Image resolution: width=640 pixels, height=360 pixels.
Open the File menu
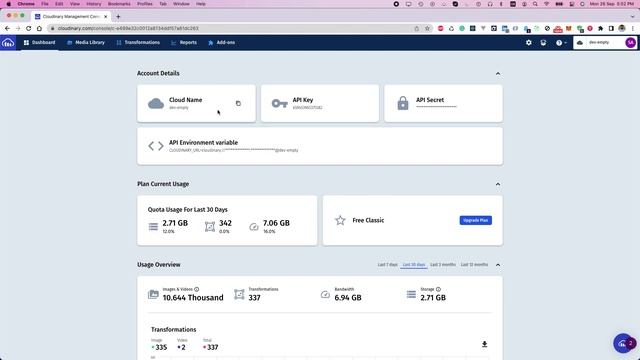[45, 4]
